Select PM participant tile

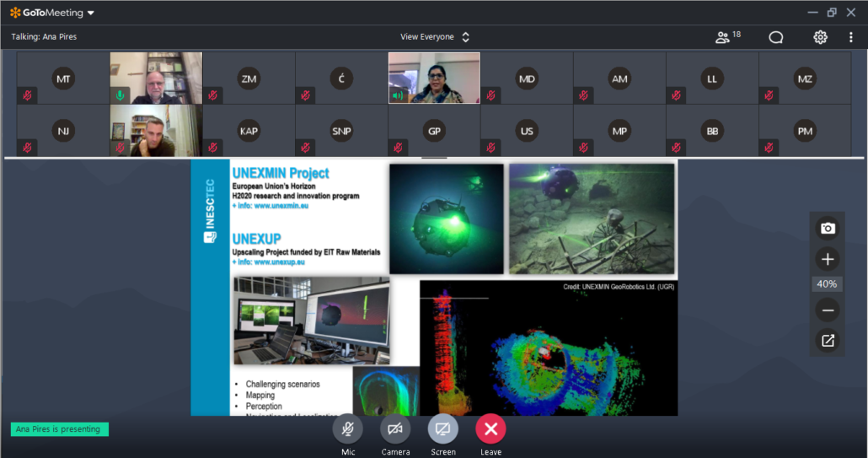pos(804,131)
